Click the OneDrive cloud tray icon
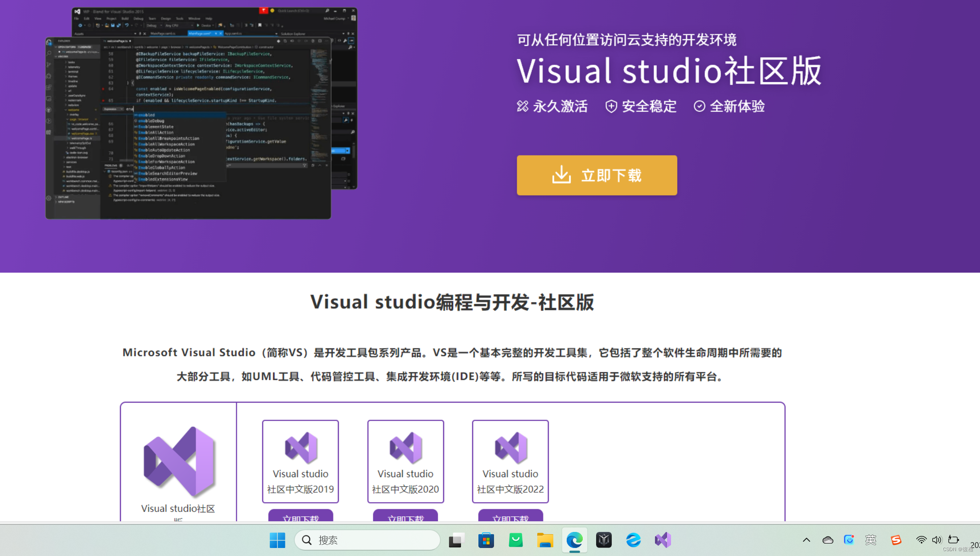Viewport: 980px width, 556px height. (x=828, y=540)
